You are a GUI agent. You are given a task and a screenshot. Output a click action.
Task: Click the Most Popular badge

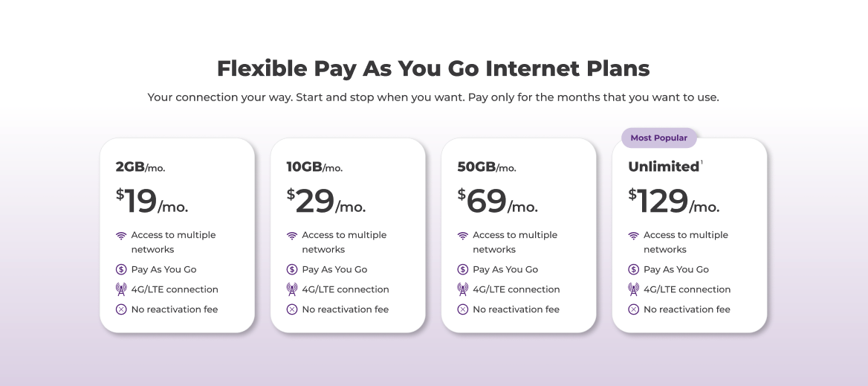pos(658,138)
